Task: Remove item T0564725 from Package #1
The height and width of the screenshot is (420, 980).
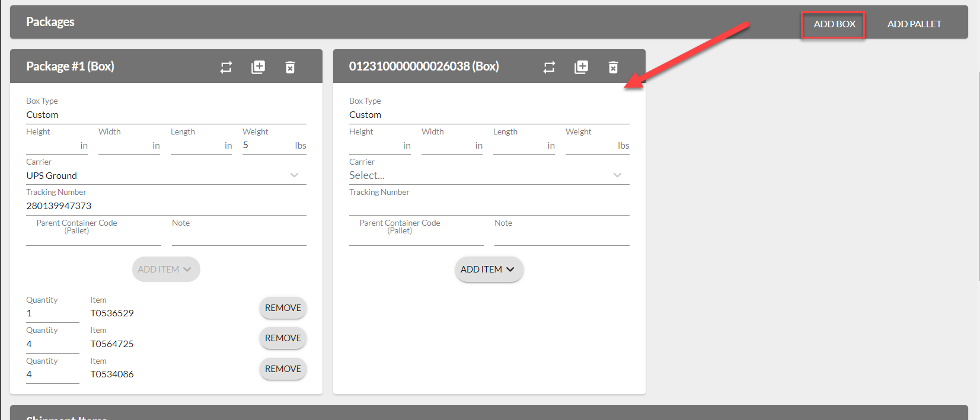Action: coord(283,338)
